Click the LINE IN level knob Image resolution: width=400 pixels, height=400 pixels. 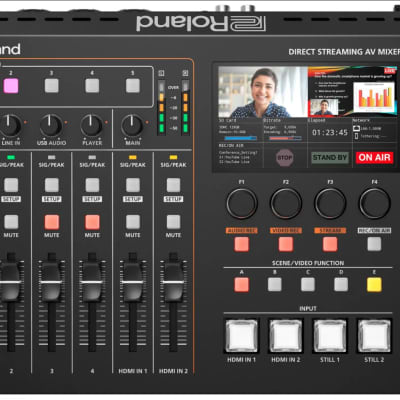point(10,126)
